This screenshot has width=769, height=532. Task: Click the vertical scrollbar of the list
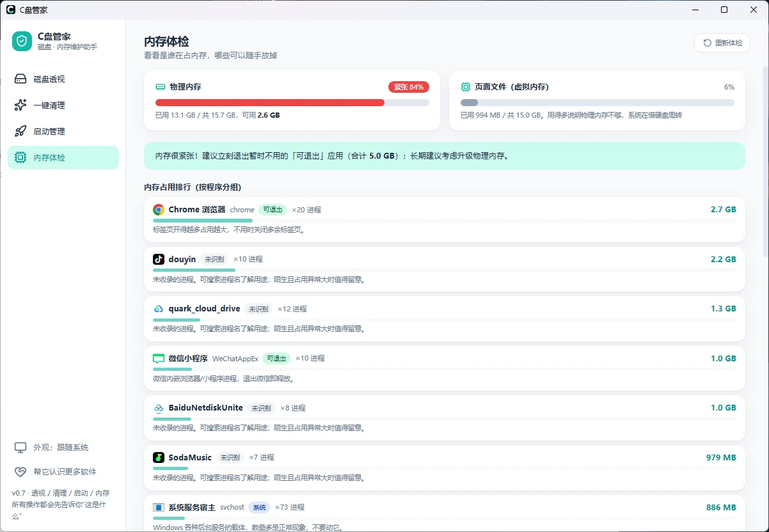click(x=765, y=160)
